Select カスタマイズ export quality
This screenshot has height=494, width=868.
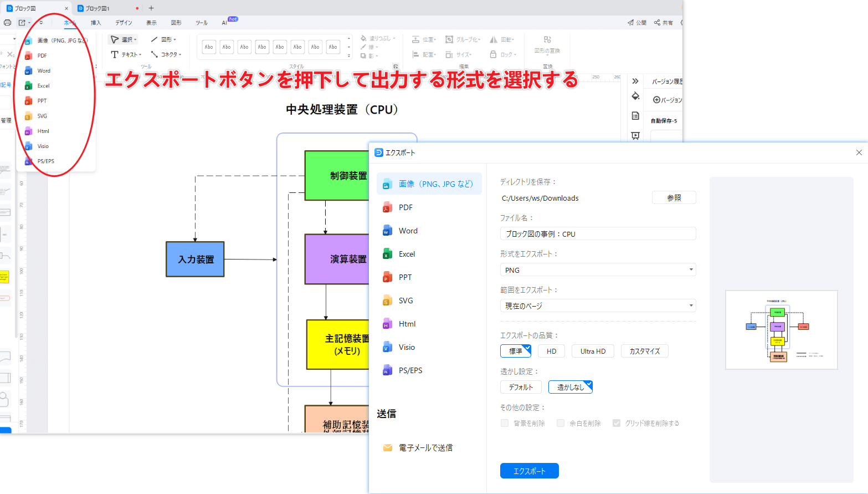pyautogui.click(x=645, y=351)
